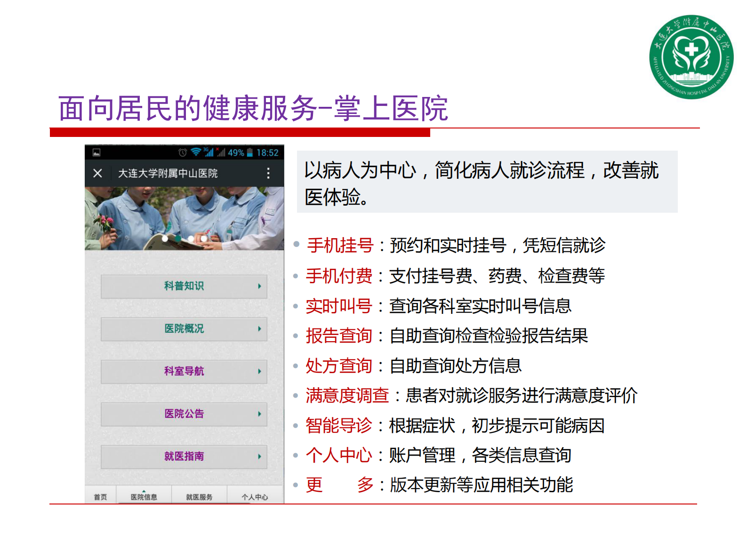Click the red 满意度调查 label
The image size is (747, 560).
coord(347,395)
